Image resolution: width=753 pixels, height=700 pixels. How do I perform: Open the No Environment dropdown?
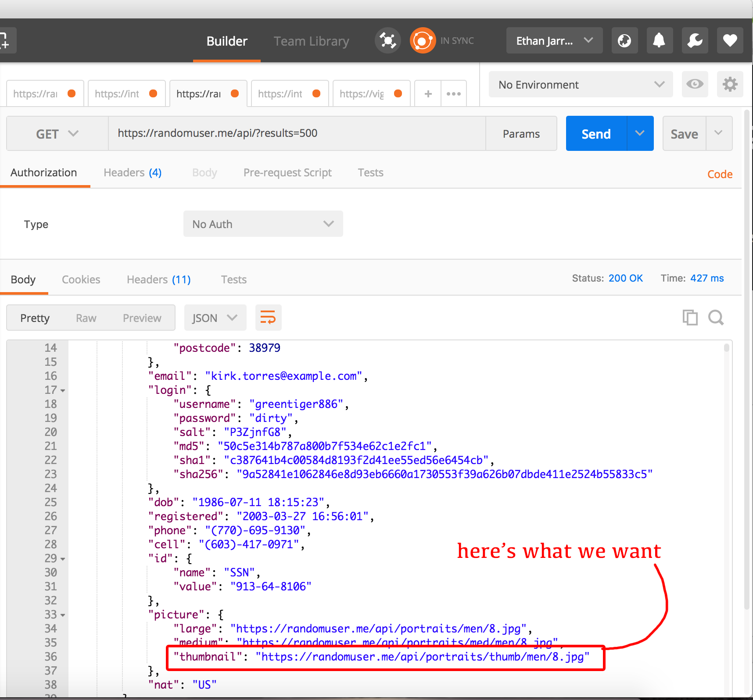coord(581,84)
